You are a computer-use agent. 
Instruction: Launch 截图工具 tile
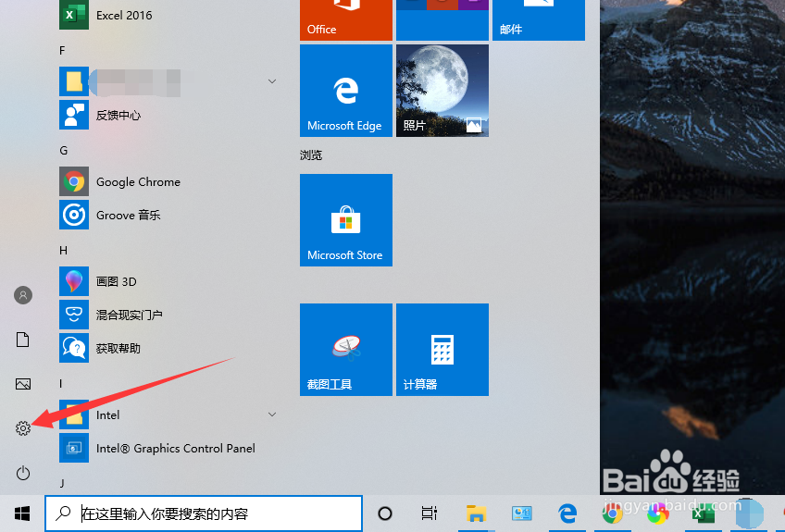tap(346, 350)
